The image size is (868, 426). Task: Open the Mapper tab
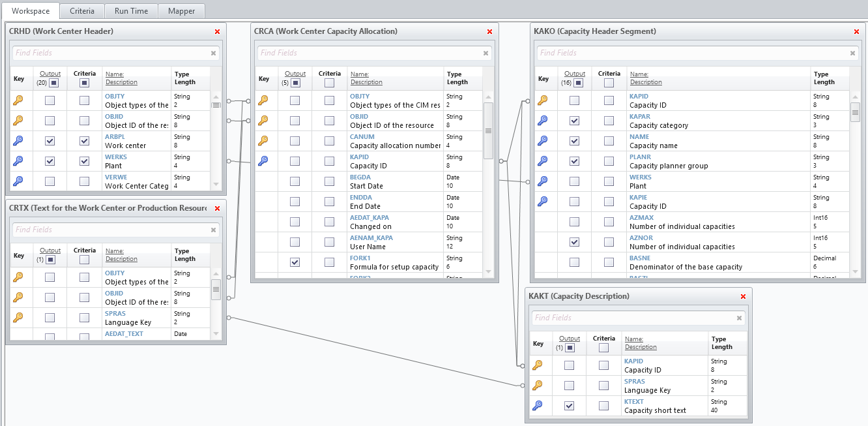pyautogui.click(x=181, y=10)
